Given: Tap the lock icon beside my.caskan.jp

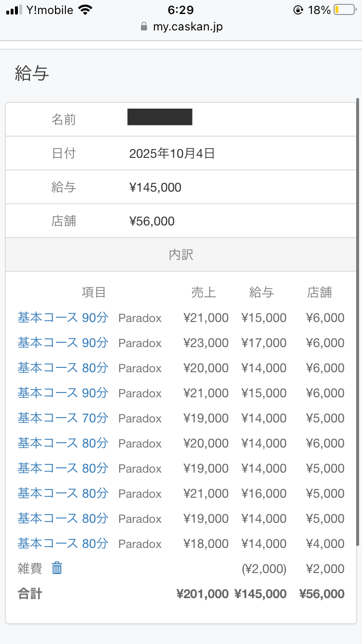Looking at the screenshot, I should (x=143, y=27).
